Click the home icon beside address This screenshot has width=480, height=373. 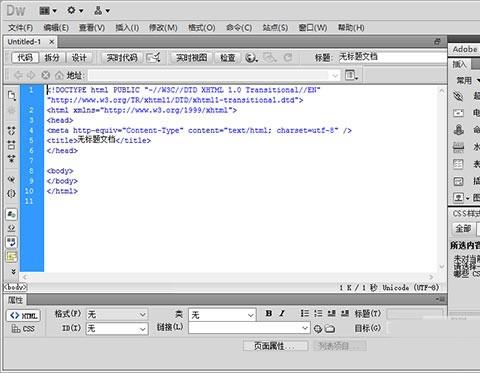(59, 75)
